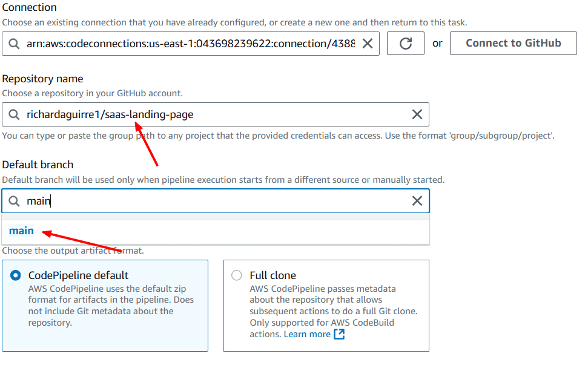Viewport: 588px width, 365px height.
Task: Choose the main suggestion from branch dropdown
Action: [21, 231]
